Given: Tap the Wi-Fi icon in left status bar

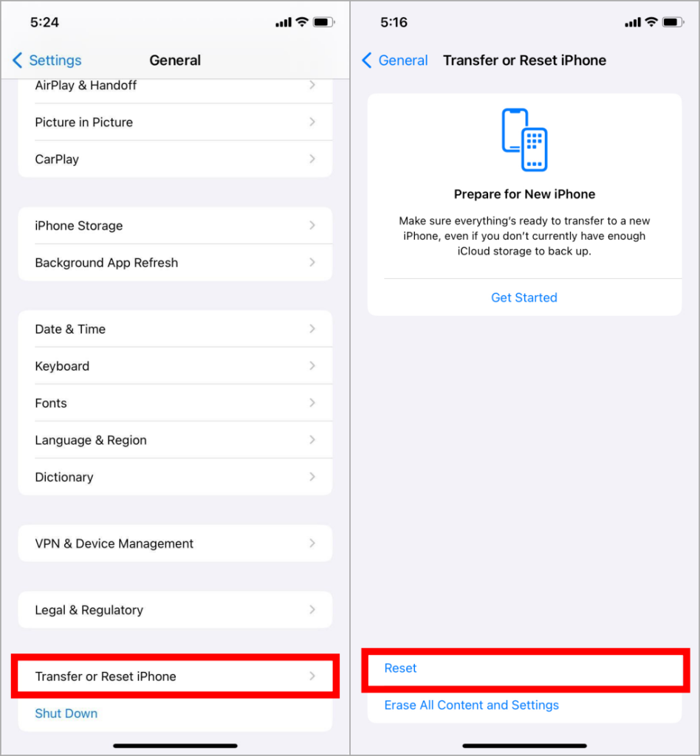Looking at the screenshot, I should point(302,22).
